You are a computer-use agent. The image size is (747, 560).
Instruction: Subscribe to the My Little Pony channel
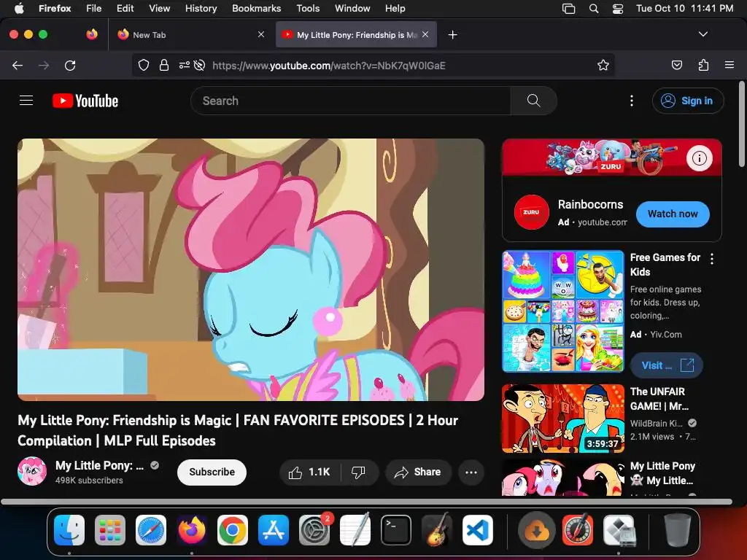click(212, 472)
